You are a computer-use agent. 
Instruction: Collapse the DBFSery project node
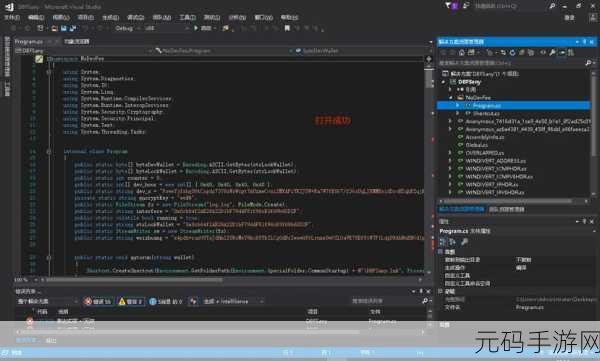[443, 82]
